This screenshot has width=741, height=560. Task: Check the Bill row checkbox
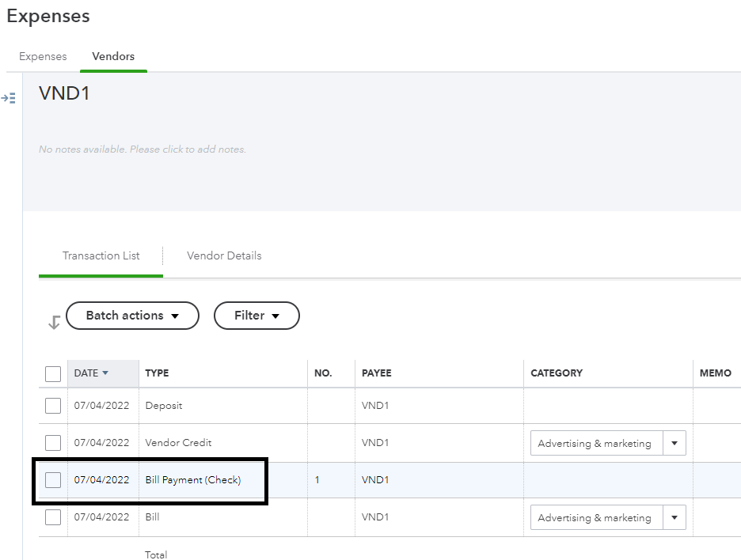point(53,517)
